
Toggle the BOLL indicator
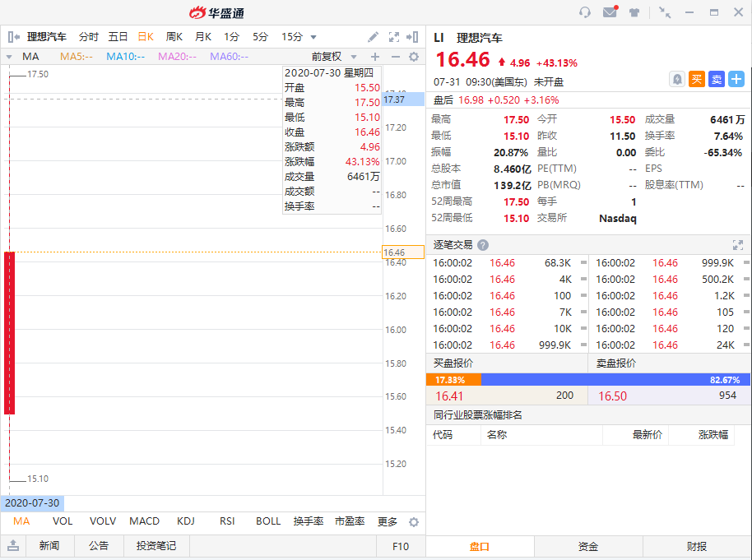tap(268, 521)
